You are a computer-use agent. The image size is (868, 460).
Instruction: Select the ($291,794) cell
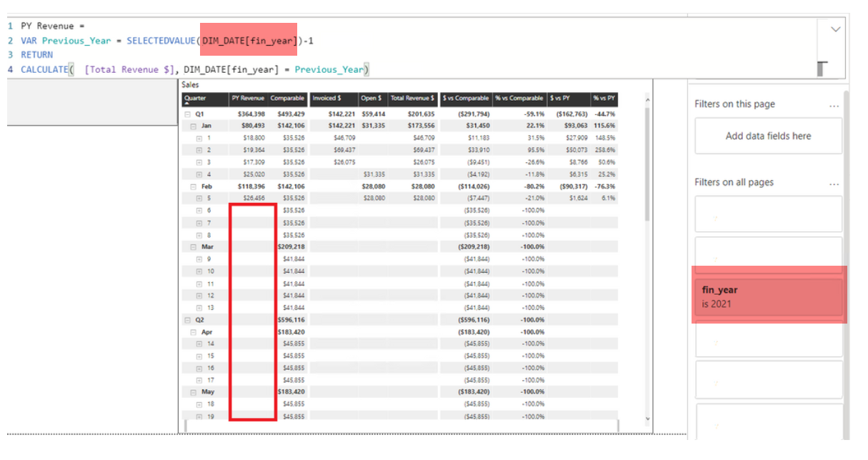(473, 114)
